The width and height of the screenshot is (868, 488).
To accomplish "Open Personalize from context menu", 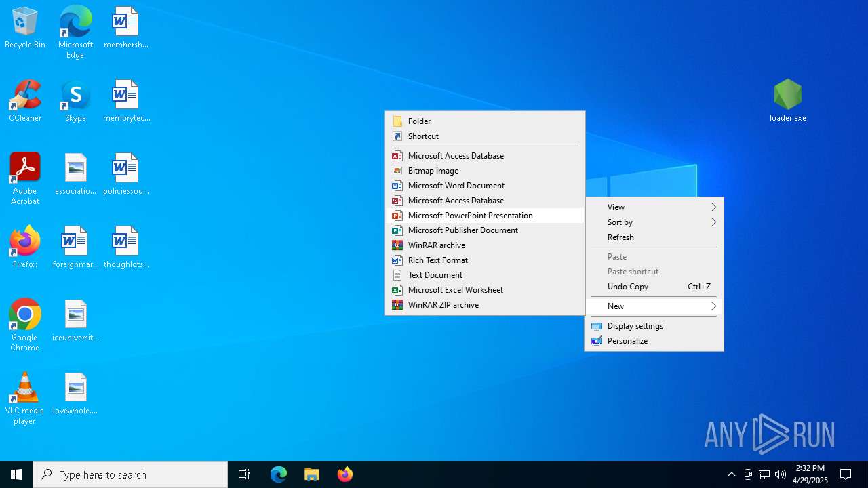I will 654,341.
